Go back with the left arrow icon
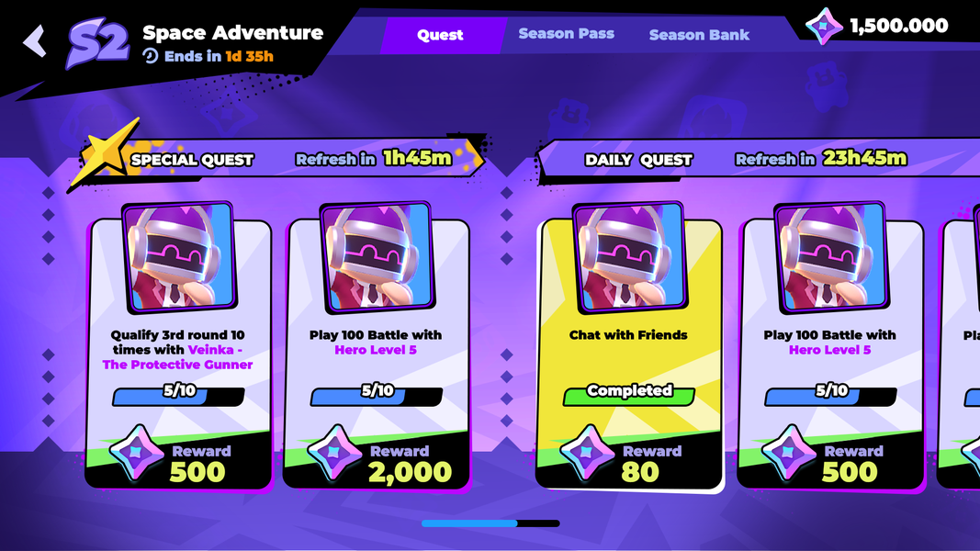Image resolution: width=980 pixels, height=551 pixels. (x=35, y=41)
